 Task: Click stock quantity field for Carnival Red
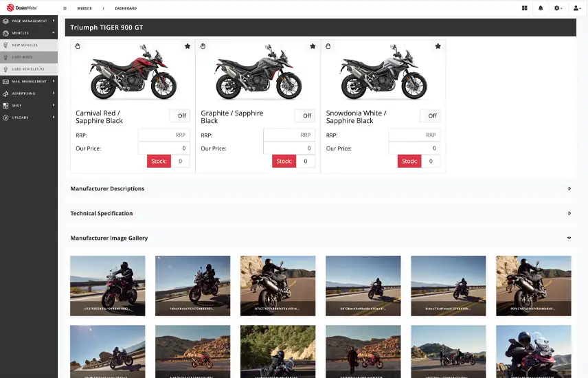181,161
